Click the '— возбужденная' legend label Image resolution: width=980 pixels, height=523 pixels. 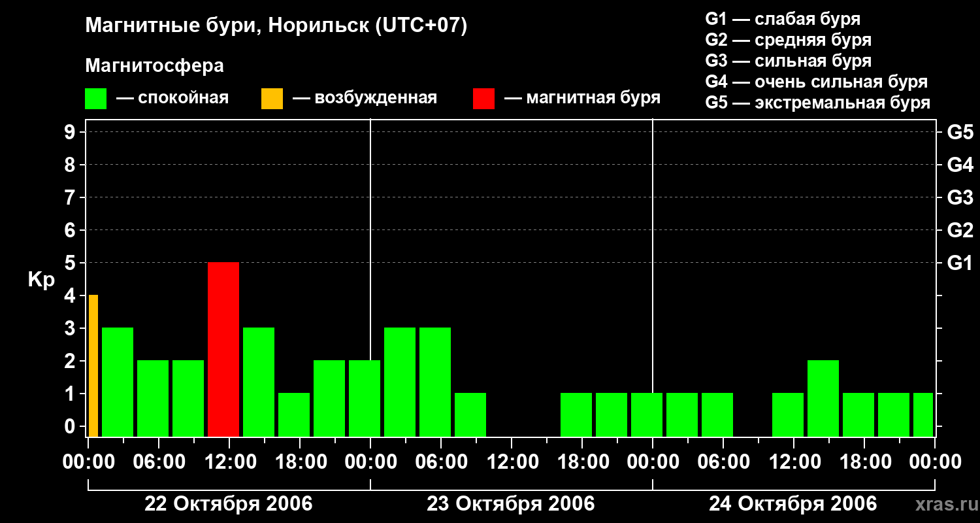[365, 98]
